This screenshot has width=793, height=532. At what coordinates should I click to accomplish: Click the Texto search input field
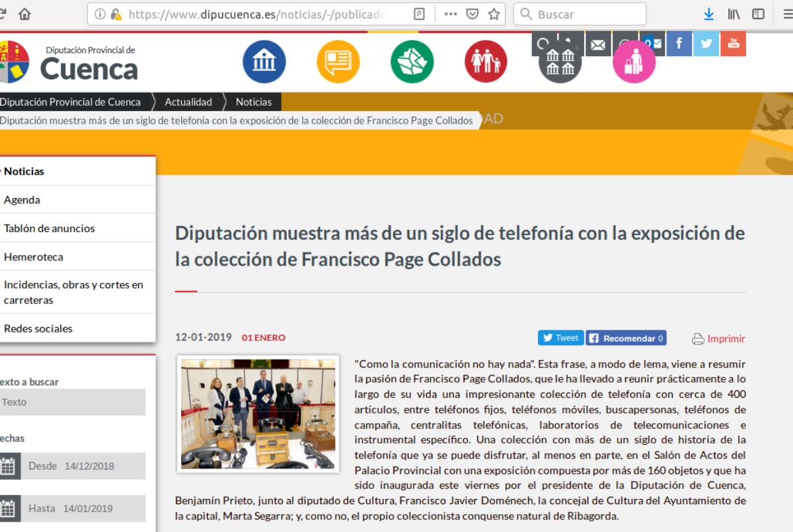pos(71,402)
